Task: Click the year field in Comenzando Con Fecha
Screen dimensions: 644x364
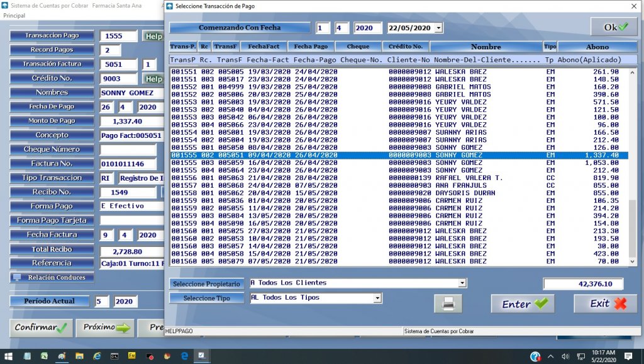Action: [x=368, y=28]
